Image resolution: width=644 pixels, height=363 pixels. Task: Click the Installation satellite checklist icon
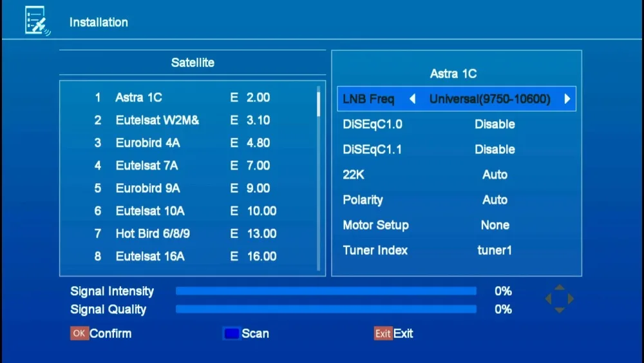point(37,21)
